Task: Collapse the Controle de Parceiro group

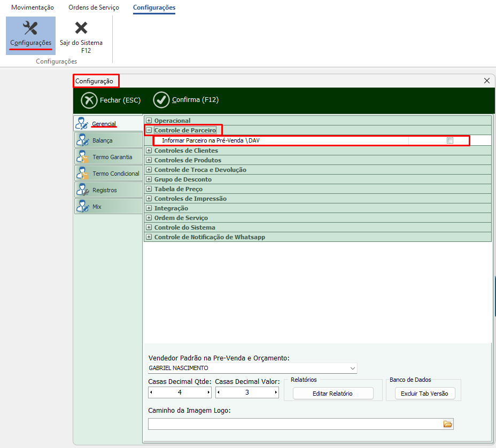Action: click(149, 130)
